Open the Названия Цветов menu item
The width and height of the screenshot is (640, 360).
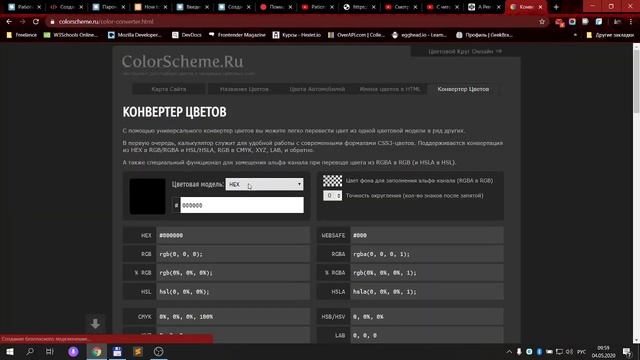click(244, 89)
